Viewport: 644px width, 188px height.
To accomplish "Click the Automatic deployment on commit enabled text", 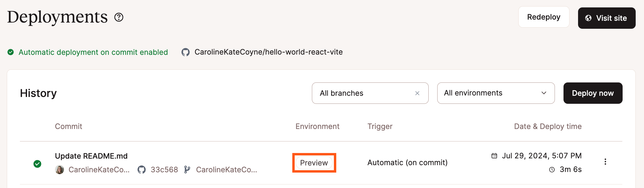I will [93, 52].
